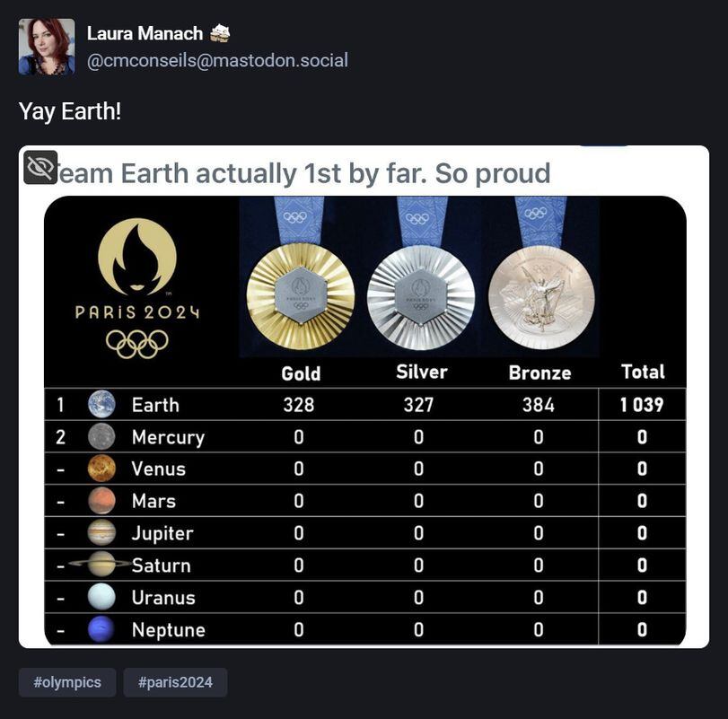This screenshot has width=728, height=719.
Task: Click the custom emoji beside Laura Manach
Action: (220, 33)
